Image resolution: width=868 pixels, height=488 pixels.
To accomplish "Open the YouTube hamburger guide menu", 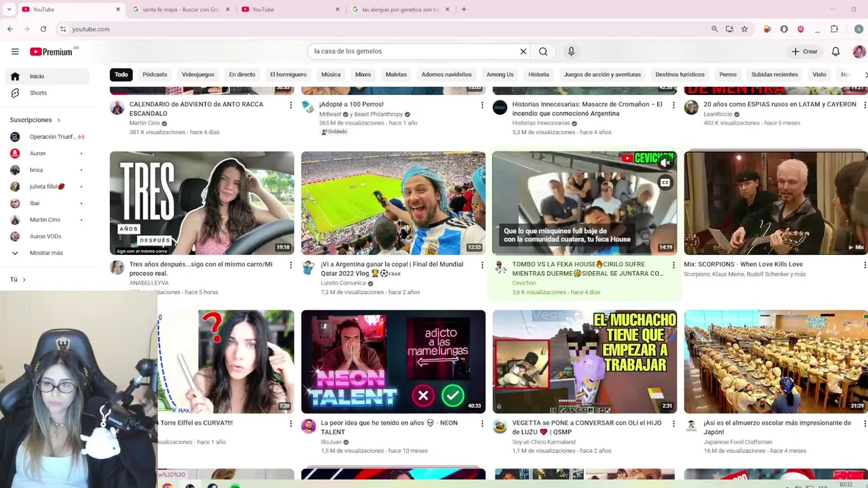I will (15, 52).
